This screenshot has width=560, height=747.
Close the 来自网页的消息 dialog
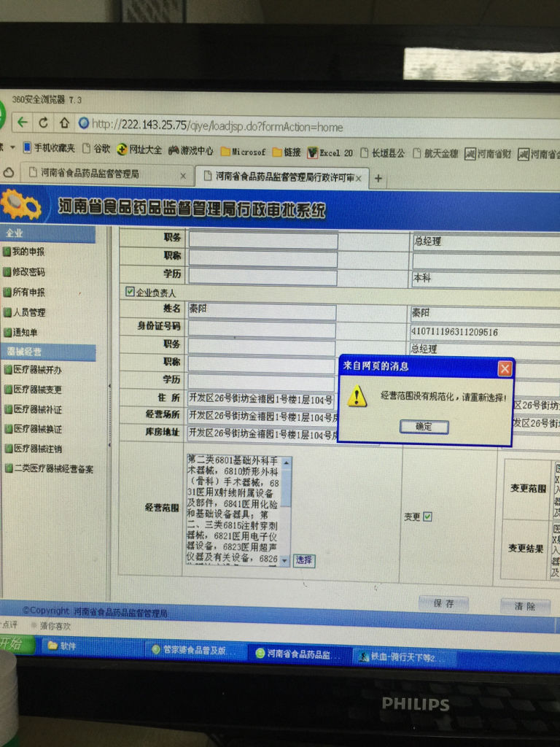(505, 368)
